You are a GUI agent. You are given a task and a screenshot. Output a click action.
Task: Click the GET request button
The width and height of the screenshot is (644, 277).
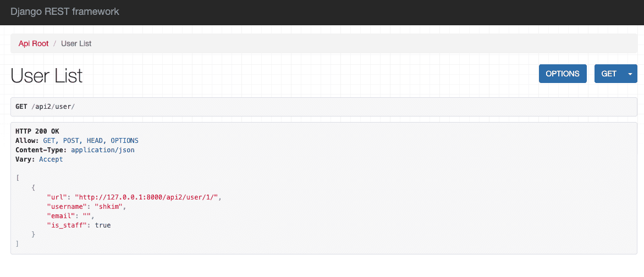609,74
